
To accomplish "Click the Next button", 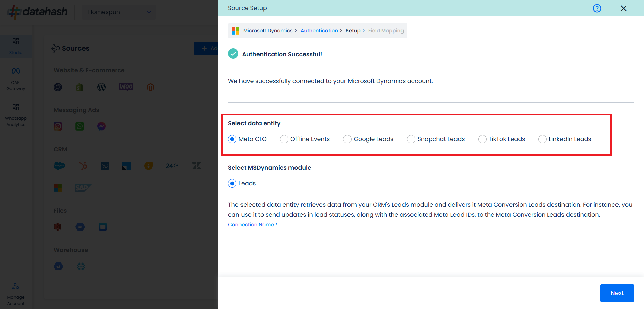I will 617,293.
